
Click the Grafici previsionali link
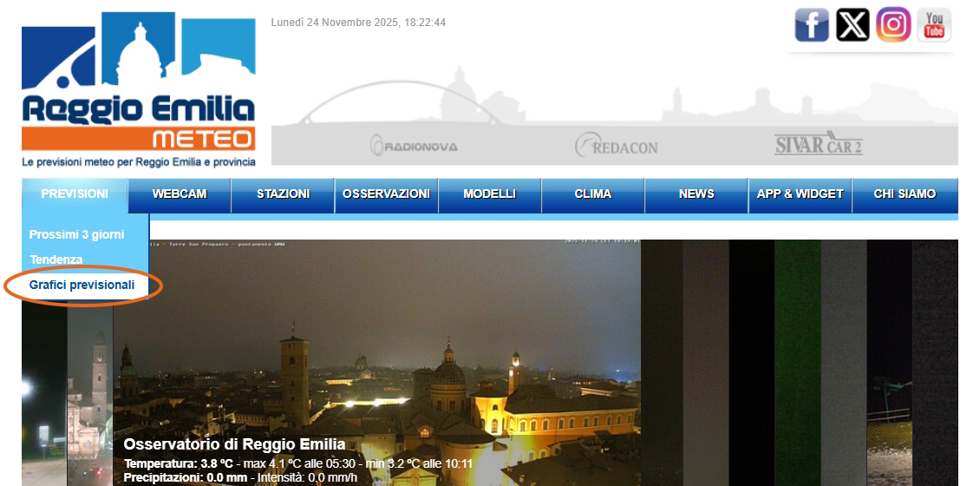point(82,285)
